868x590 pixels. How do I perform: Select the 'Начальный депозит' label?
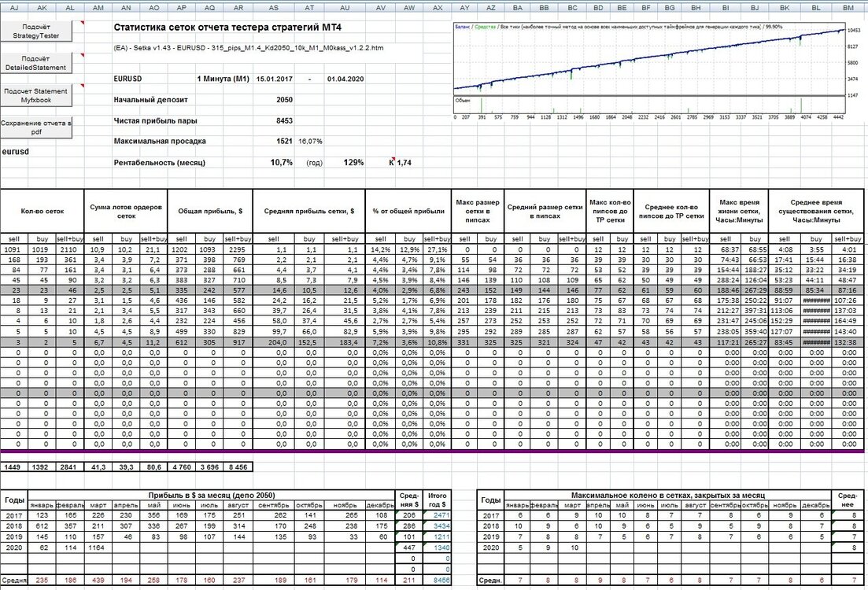pyautogui.click(x=150, y=100)
